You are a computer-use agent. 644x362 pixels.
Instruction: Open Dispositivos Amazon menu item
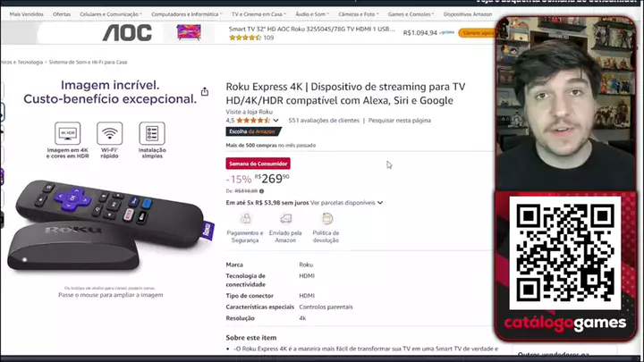468,14
